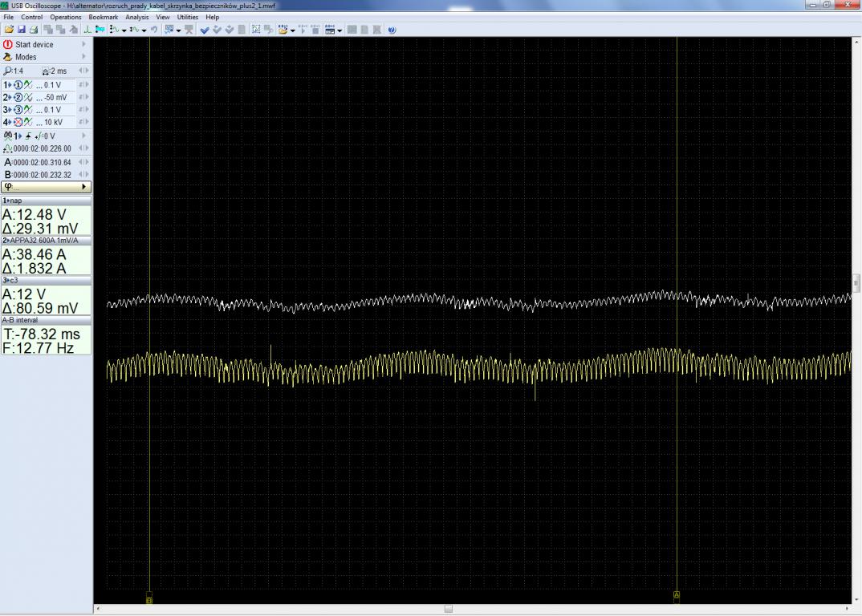Click the blue checkmark toolbar icon
862x616 pixels.
205,30
